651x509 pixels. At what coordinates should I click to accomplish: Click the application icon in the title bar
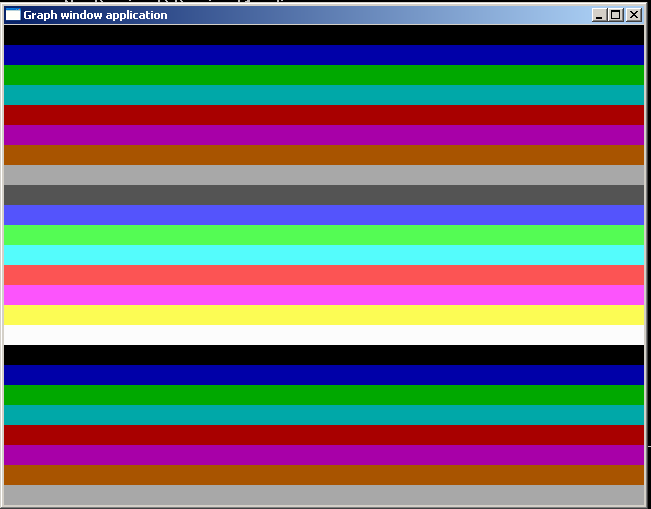(x=13, y=15)
